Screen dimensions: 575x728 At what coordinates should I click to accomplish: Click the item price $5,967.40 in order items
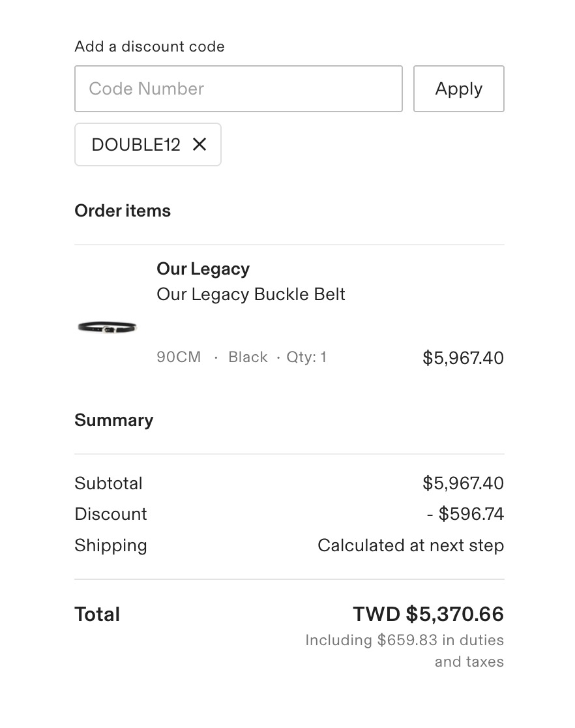tap(463, 358)
